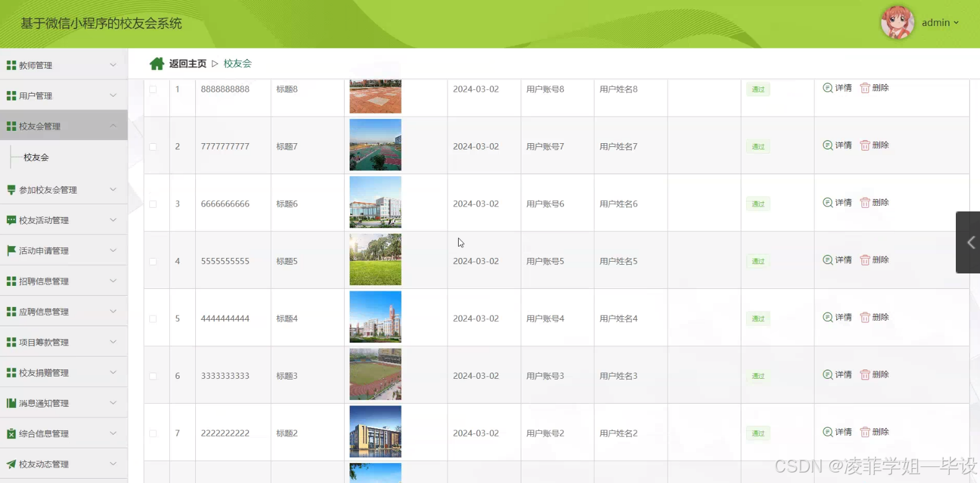This screenshot has width=980, height=483.
Task: Open the collapsed side panel arrow tab
Action: pyautogui.click(x=968, y=242)
